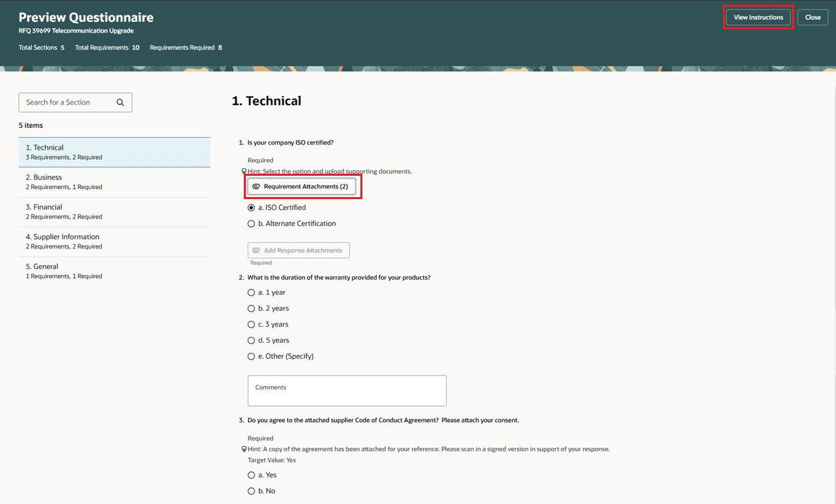Click the hint lightbulb under question 1
836x504 pixels.
[x=244, y=170]
